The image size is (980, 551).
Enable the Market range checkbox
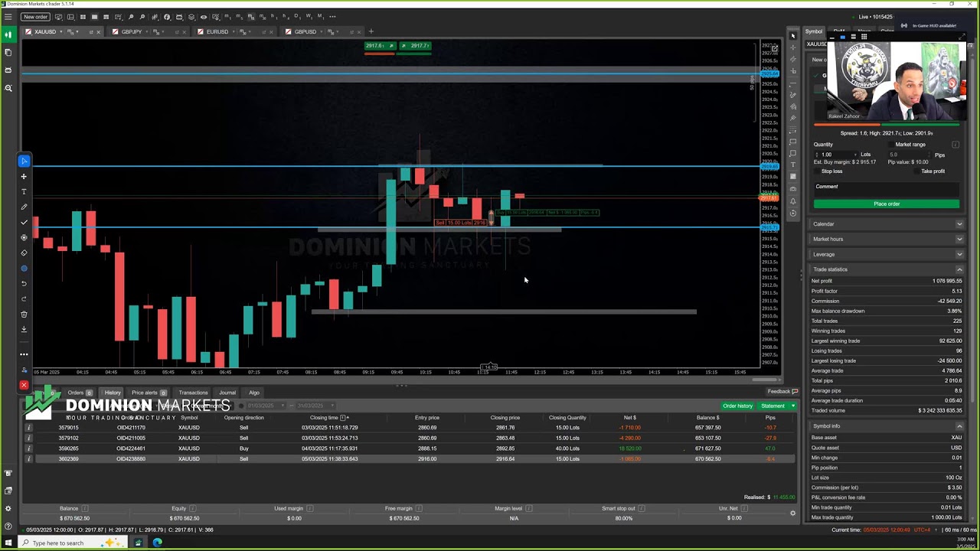890,145
